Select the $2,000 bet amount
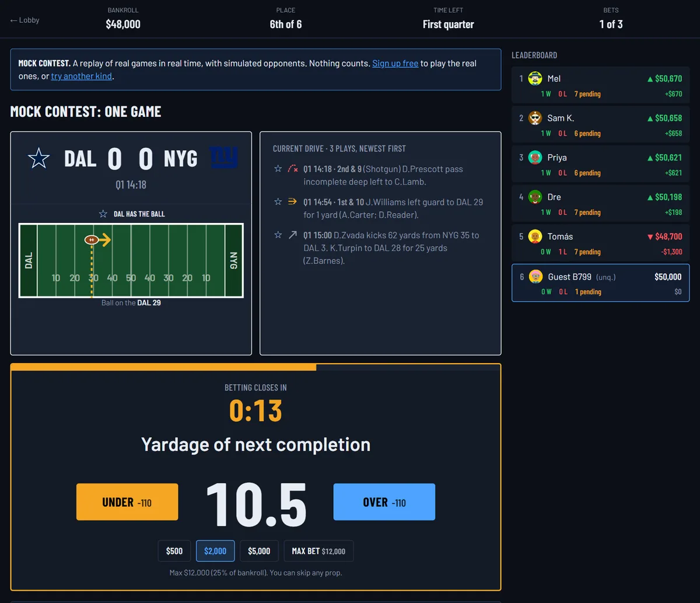Screen dimensions: 700x603 [215, 551]
